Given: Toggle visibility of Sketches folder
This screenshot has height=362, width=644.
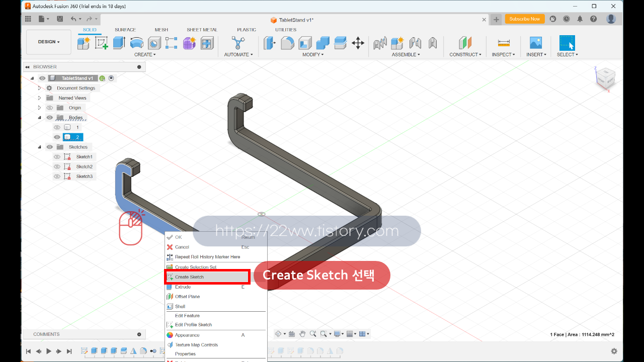Looking at the screenshot, I should [49, 147].
